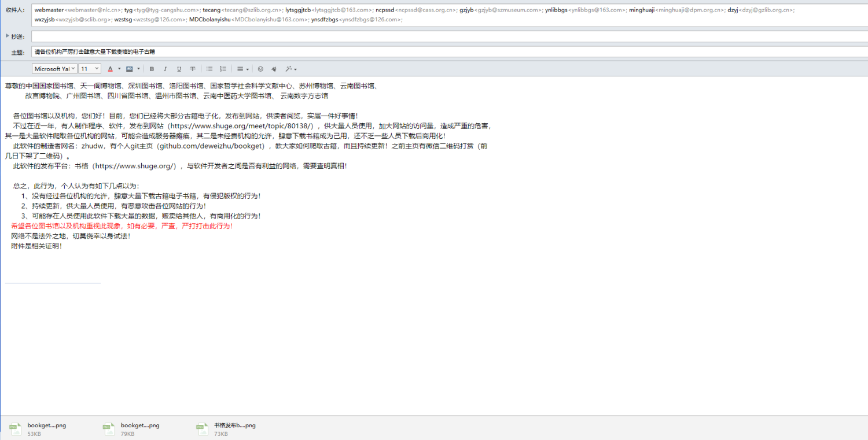The height and width of the screenshot is (440, 868).
Task: Expand the 抄送 (CC) field triangle
Action: [x=8, y=36]
